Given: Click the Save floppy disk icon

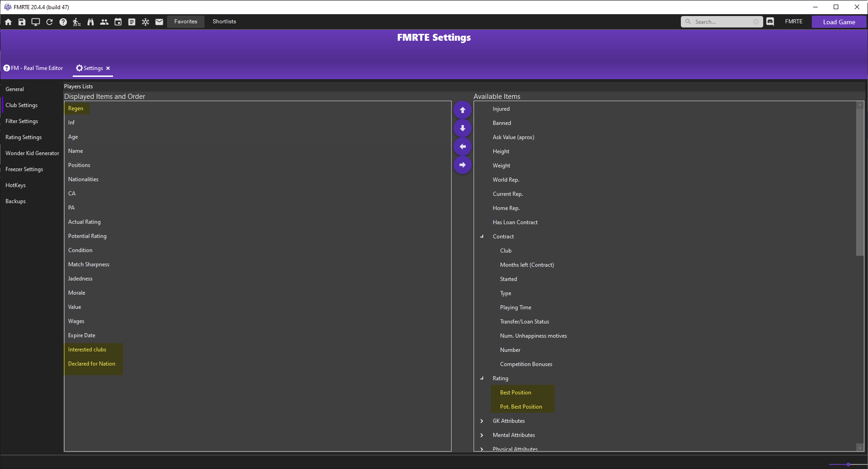Looking at the screenshot, I should click(x=22, y=22).
